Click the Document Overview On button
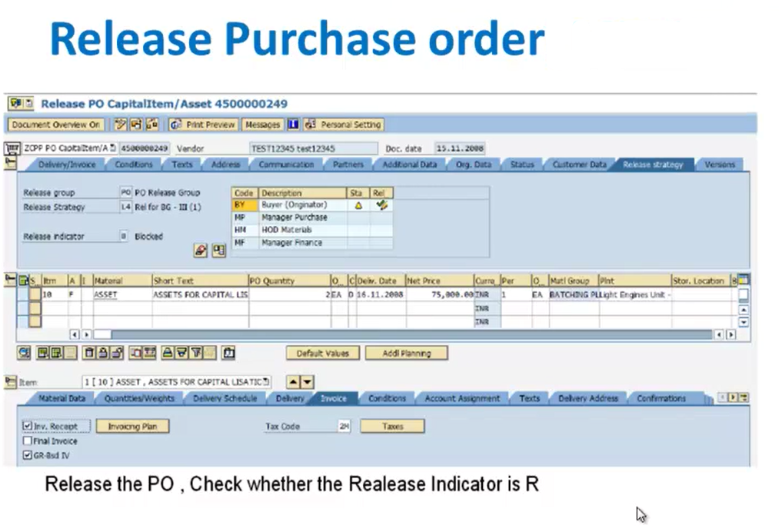This screenshot has height=532, width=779. pyautogui.click(x=55, y=125)
